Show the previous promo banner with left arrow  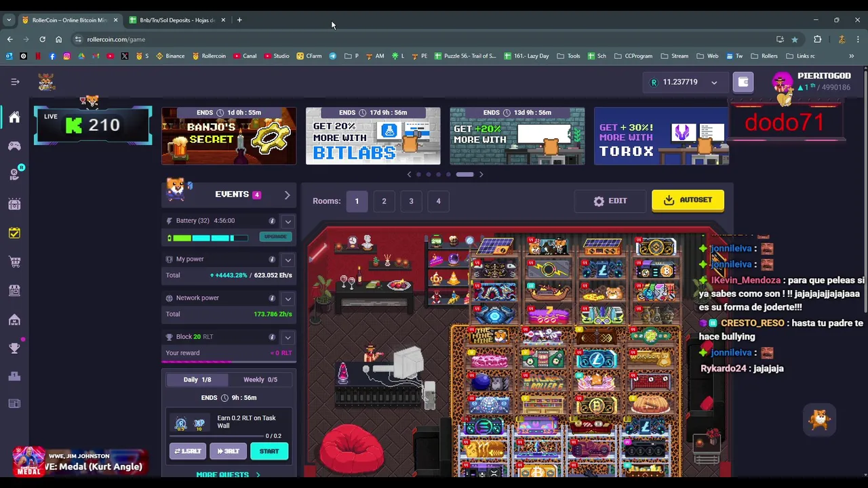(x=409, y=175)
